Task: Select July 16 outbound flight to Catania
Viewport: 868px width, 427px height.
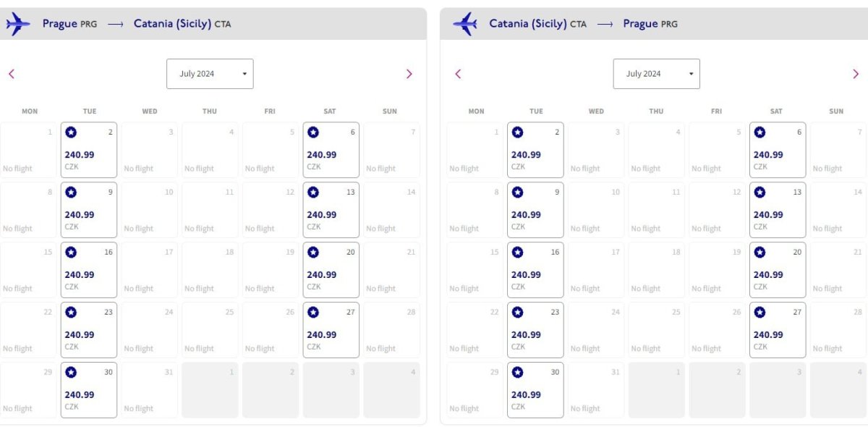Action: [x=89, y=271]
